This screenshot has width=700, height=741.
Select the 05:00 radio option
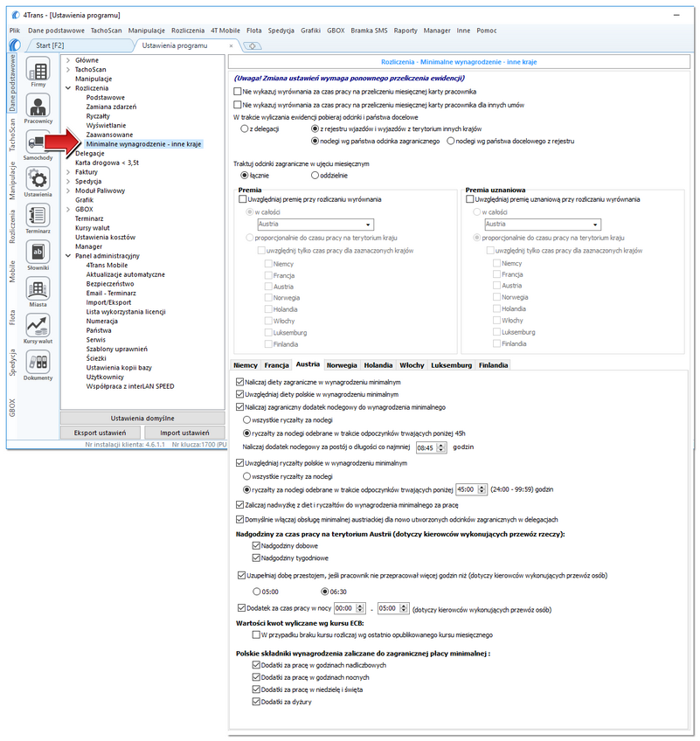[257, 592]
